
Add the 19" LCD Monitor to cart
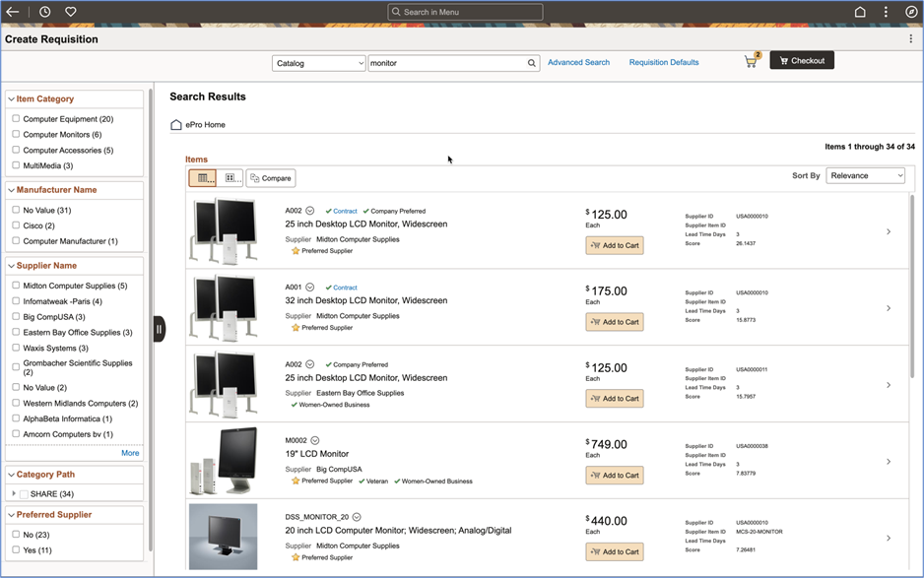click(x=615, y=476)
